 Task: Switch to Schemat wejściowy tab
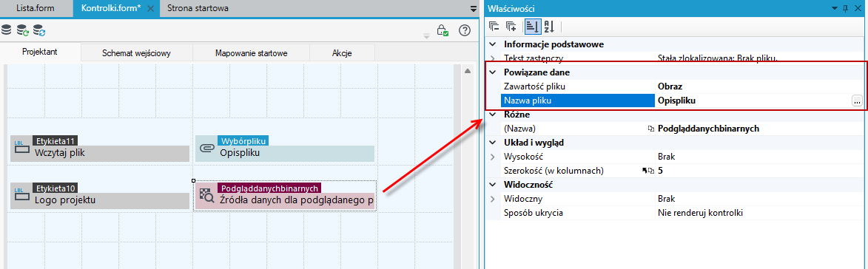coord(136,53)
